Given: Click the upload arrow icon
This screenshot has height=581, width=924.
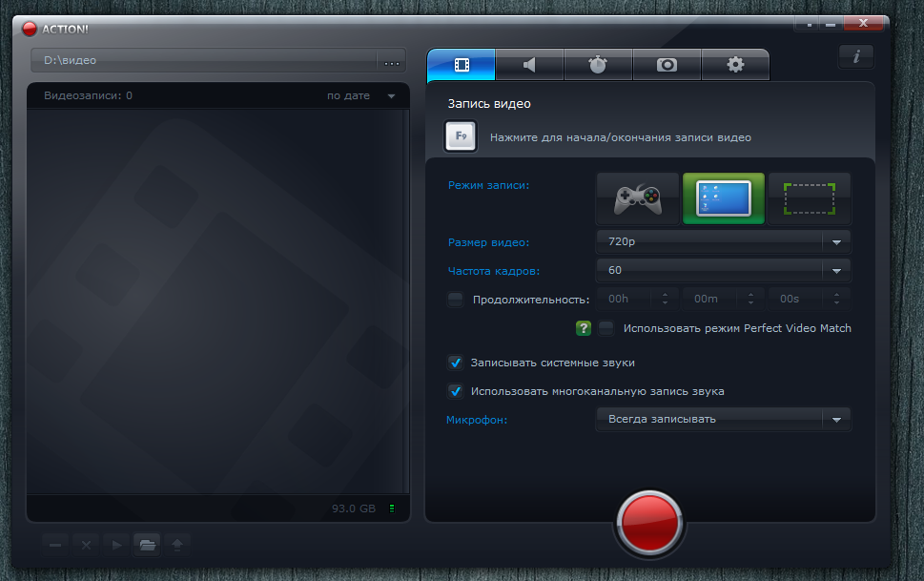Looking at the screenshot, I should (x=177, y=545).
